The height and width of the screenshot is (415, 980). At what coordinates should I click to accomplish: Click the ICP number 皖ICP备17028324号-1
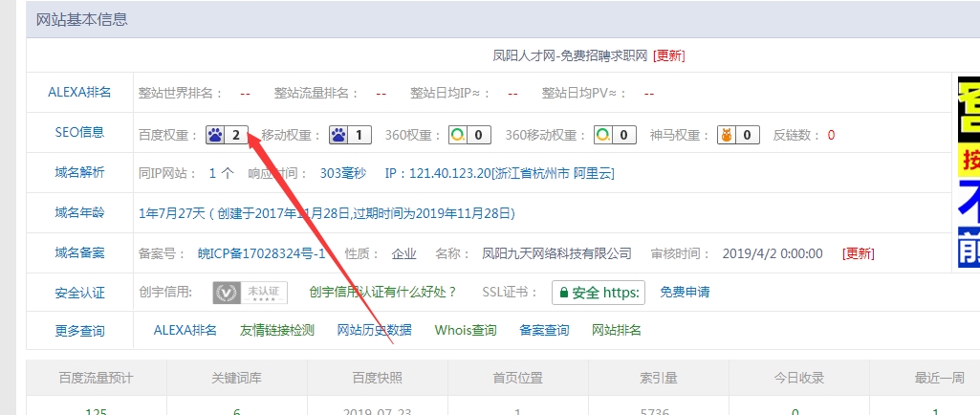click(261, 253)
